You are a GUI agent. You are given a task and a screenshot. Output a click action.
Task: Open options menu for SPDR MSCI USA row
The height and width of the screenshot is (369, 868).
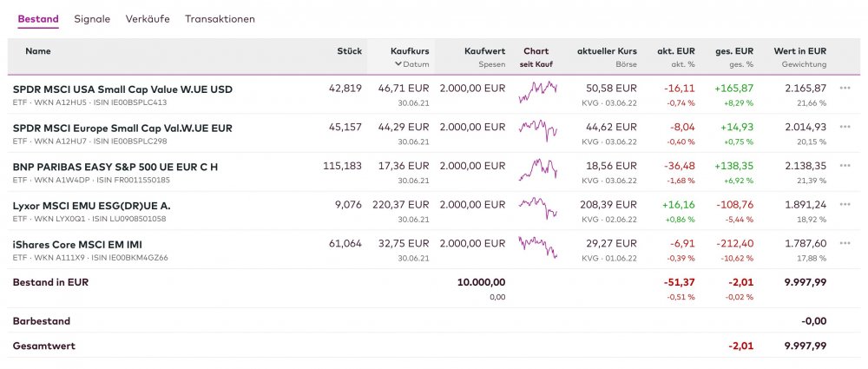845,89
